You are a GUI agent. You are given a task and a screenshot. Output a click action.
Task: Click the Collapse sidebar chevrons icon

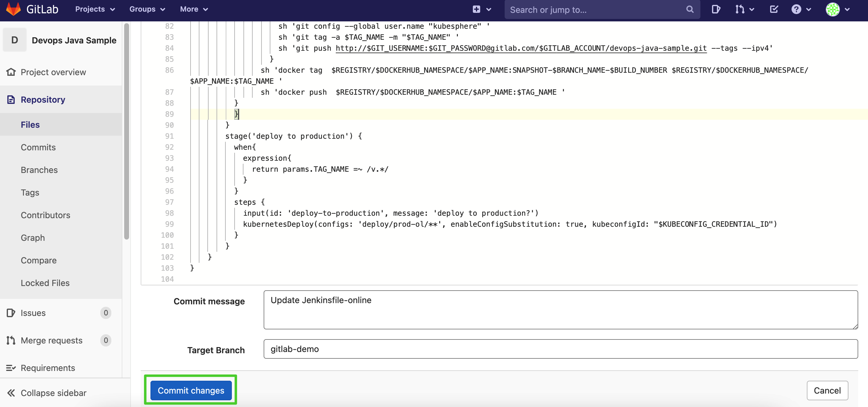pyautogui.click(x=11, y=393)
